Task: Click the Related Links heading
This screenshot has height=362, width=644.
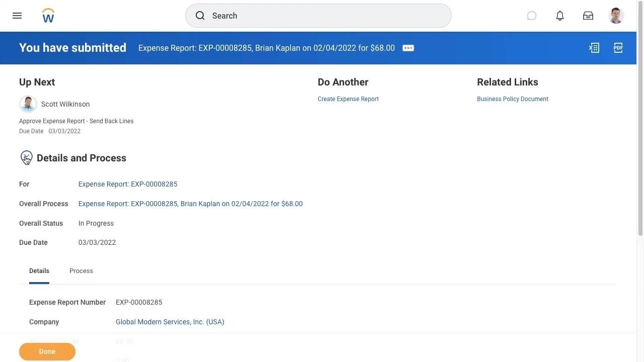Action: point(508,82)
